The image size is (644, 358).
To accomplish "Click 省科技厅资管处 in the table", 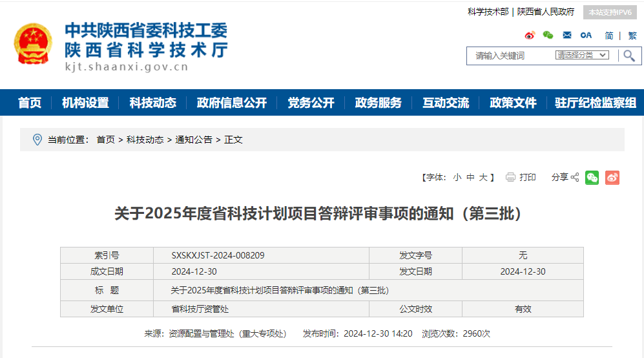I will pos(200,309).
